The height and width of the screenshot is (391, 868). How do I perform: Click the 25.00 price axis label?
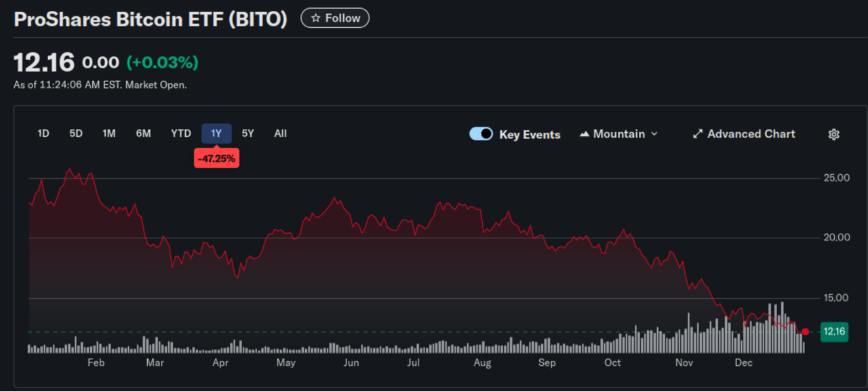tap(836, 178)
